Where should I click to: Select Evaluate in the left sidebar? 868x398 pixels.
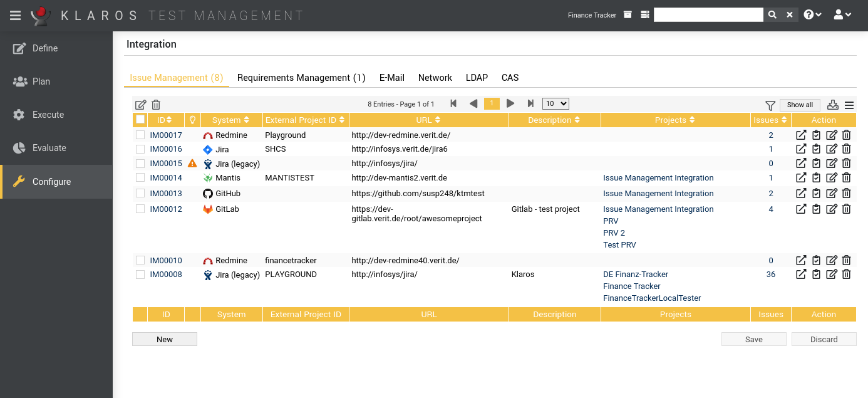pyautogui.click(x=49, y=147)
